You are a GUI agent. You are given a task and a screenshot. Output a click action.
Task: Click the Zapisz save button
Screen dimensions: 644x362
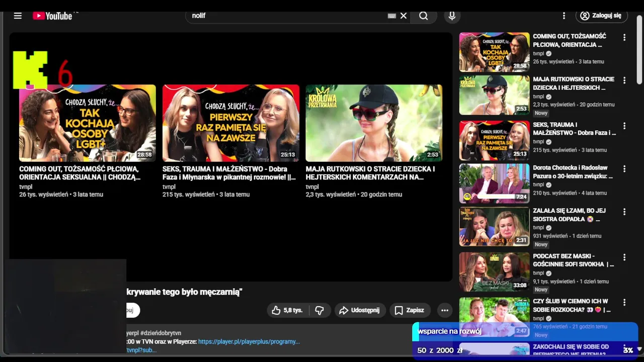(410, 310)
